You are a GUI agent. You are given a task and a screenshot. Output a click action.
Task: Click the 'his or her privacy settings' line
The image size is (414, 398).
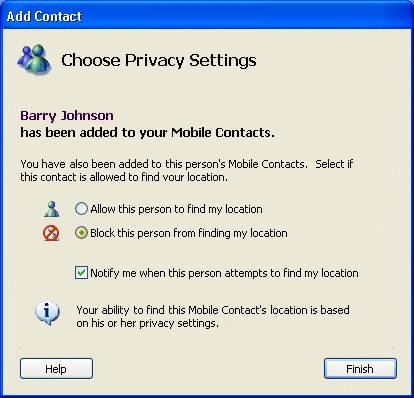click(147, 323)
